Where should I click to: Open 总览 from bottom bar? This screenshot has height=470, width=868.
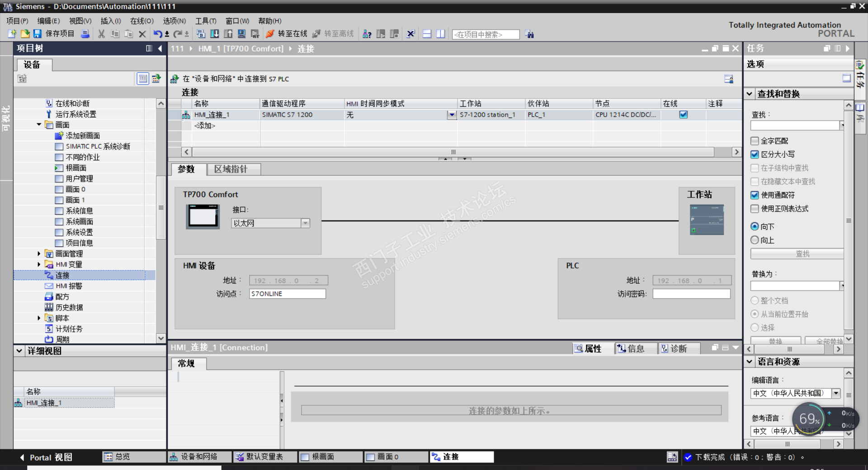click(x=134, y=457)
